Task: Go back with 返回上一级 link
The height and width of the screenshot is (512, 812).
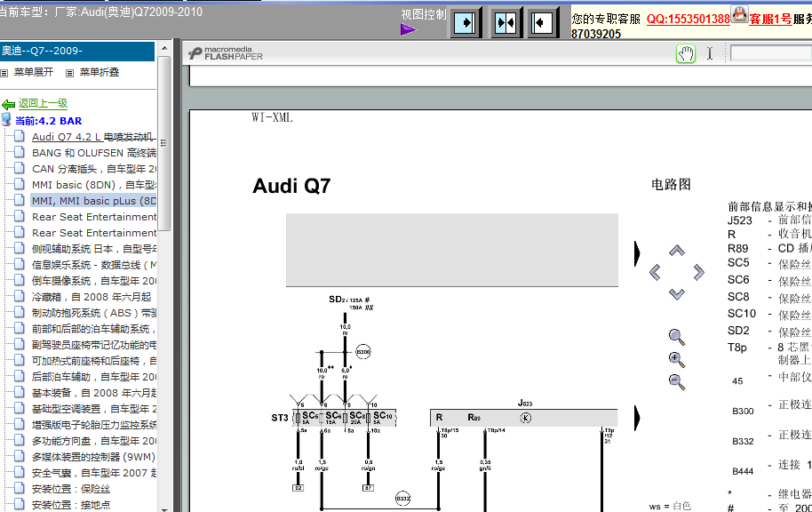Action: pos(43,103)
